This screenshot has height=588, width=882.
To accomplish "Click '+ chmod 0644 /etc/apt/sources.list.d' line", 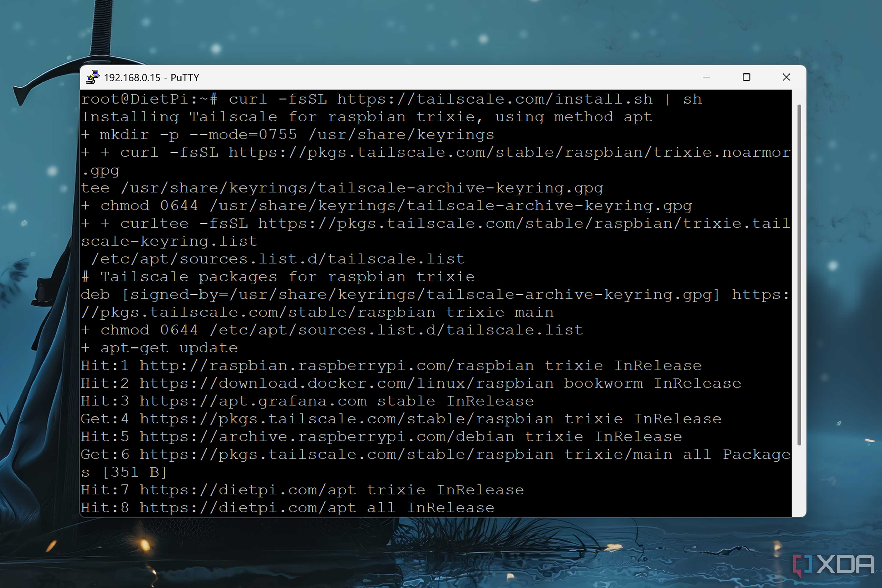I will pos(332,330).
